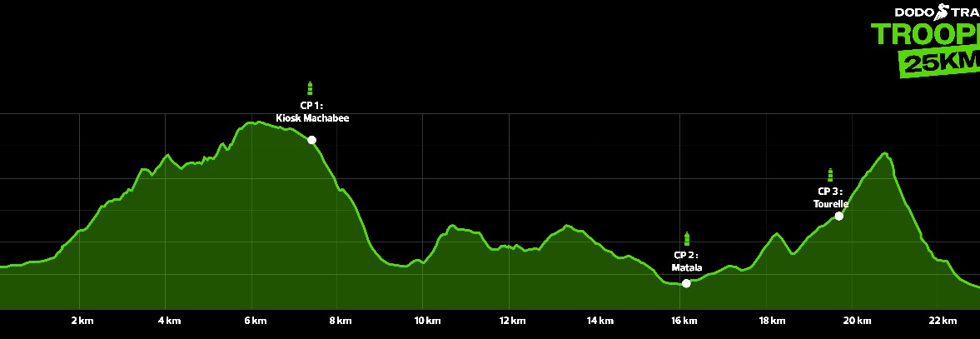Image resolution: width=980 pixels, height=339 pixels.
Task: Click the '4 km' axis label
Action: coord(169,321)
